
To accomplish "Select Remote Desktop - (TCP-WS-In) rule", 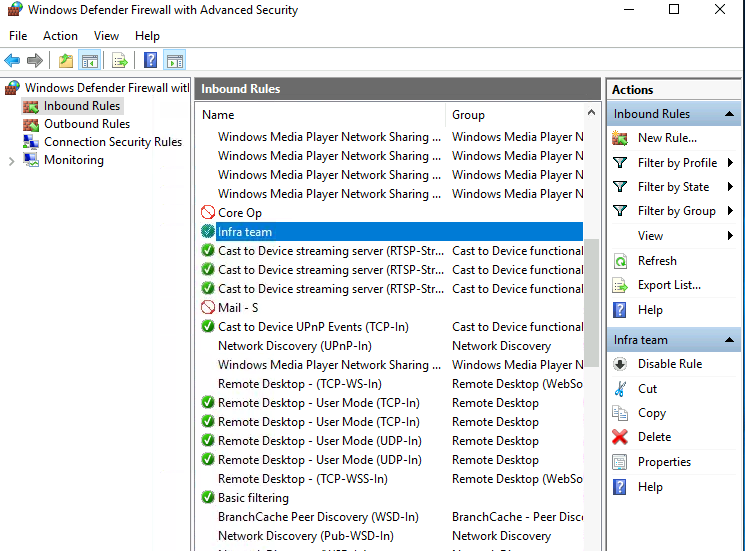I will tap(300, 384).
